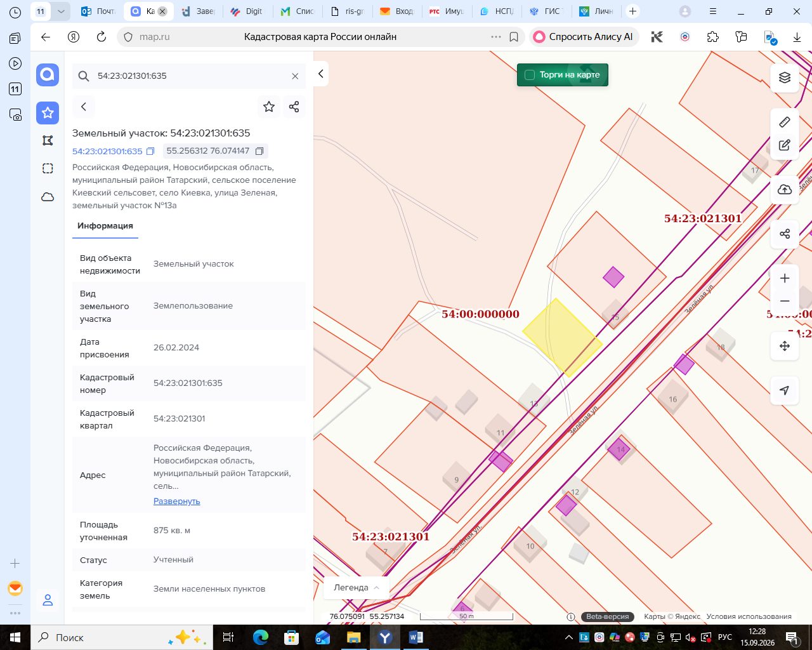
Task: Clear the search field with X
Action: 295,76
